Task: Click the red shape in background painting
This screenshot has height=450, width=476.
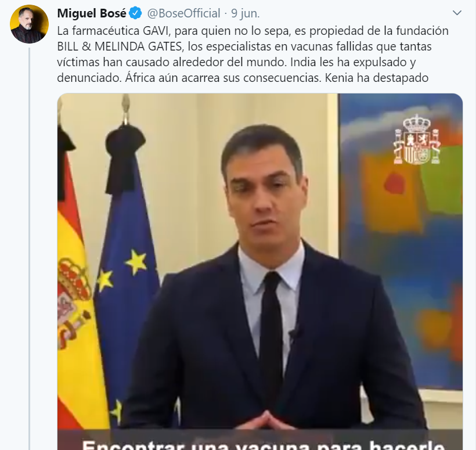Action: tap(395, 183)
